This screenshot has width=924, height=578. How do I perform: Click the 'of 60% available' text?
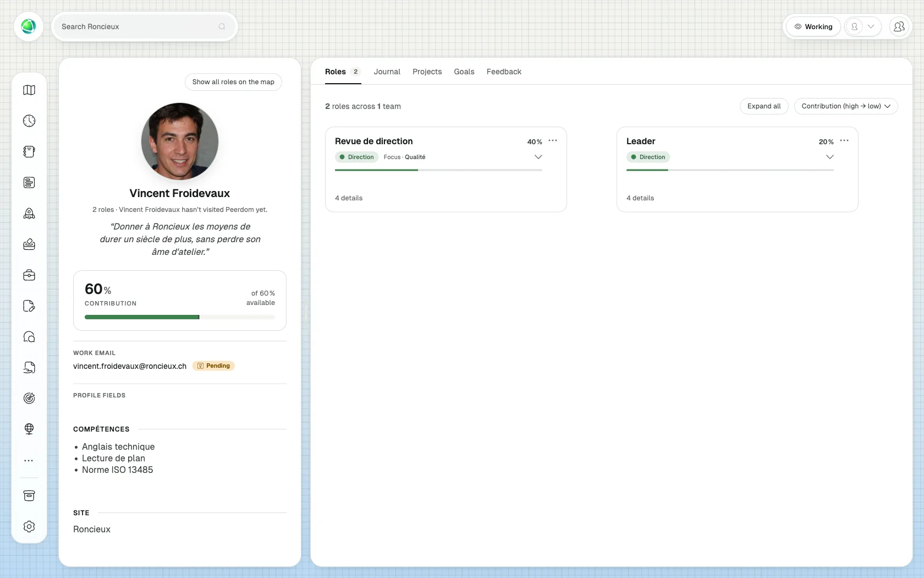261,298
